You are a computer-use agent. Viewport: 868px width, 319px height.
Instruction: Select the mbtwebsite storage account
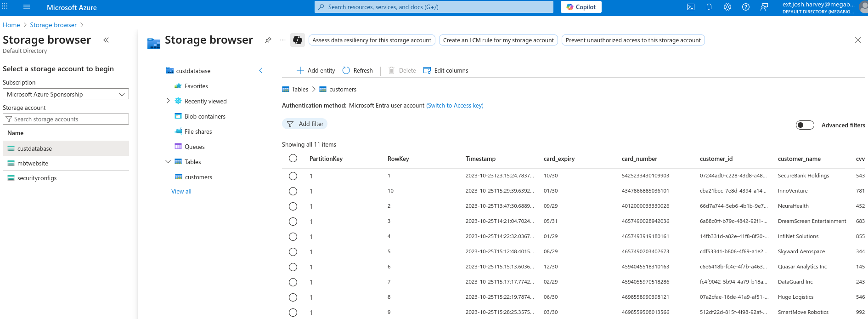click(66, 163)
